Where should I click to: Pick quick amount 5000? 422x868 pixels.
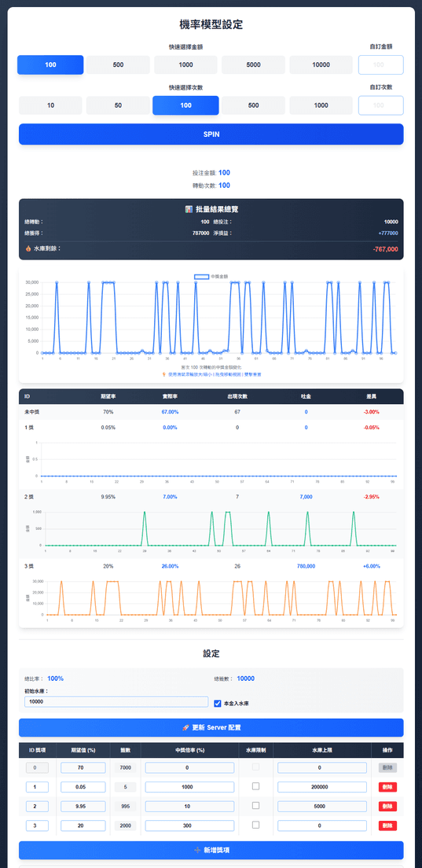point(253,64)
